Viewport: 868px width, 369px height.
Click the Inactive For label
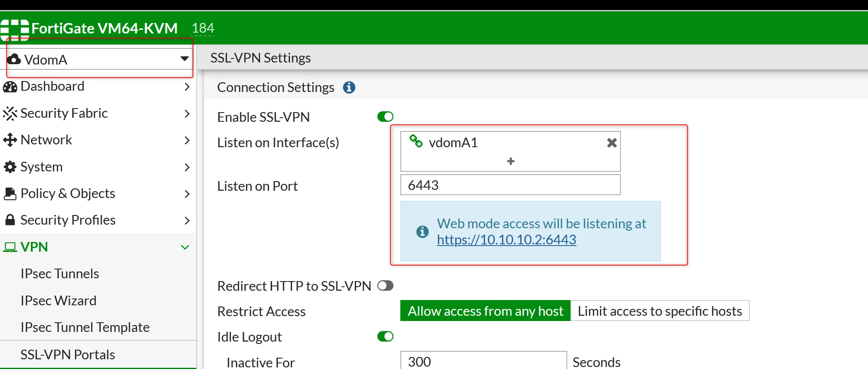(x=261, y=362)
